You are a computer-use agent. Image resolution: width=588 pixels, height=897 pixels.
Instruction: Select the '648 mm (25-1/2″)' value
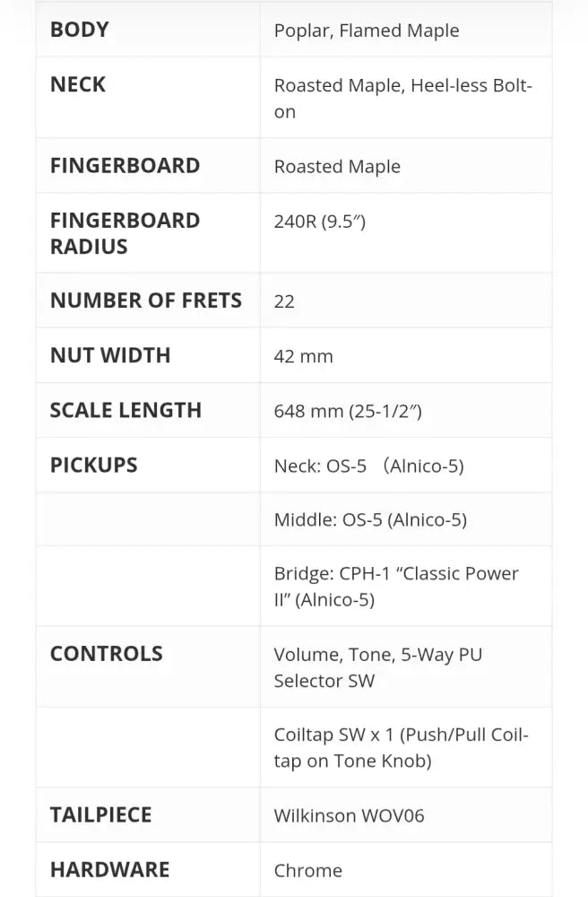pyautogui.click(x=348, y=411)
